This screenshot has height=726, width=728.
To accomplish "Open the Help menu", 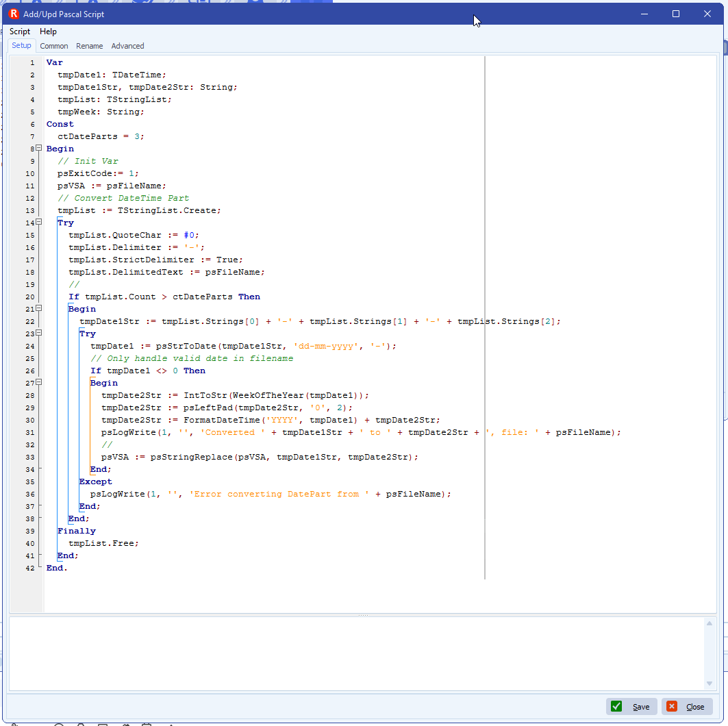I will (48, 32).
